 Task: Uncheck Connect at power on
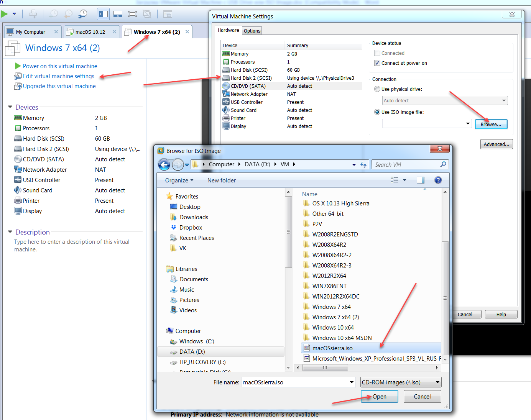377,63
